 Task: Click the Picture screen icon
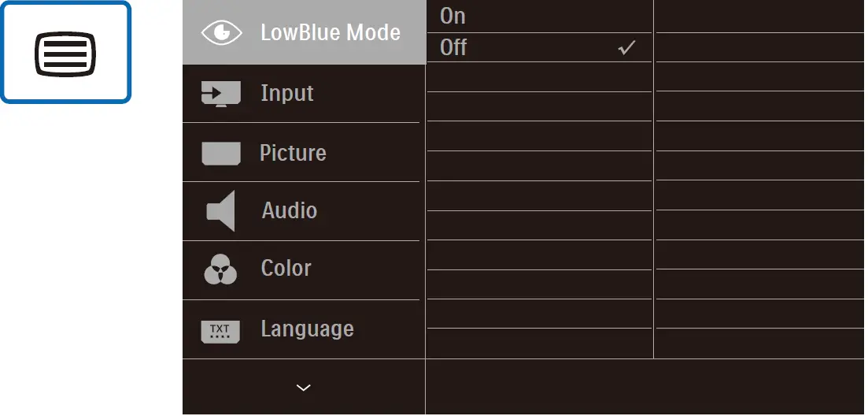click(220, 153)
